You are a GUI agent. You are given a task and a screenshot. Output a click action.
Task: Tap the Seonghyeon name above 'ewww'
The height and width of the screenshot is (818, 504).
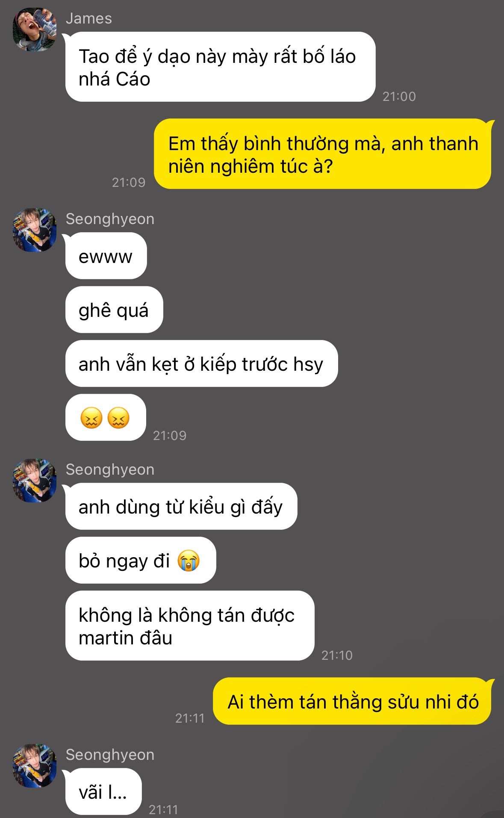point(110,219)
